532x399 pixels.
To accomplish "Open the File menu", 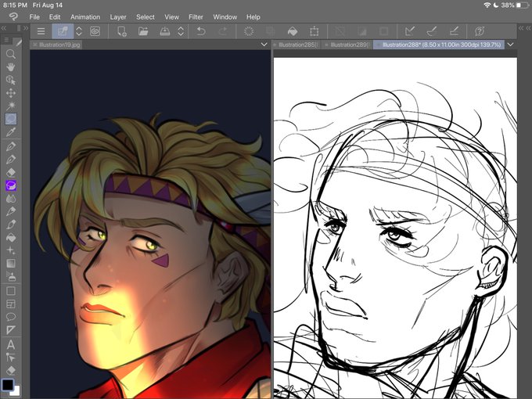I will 34,17.
